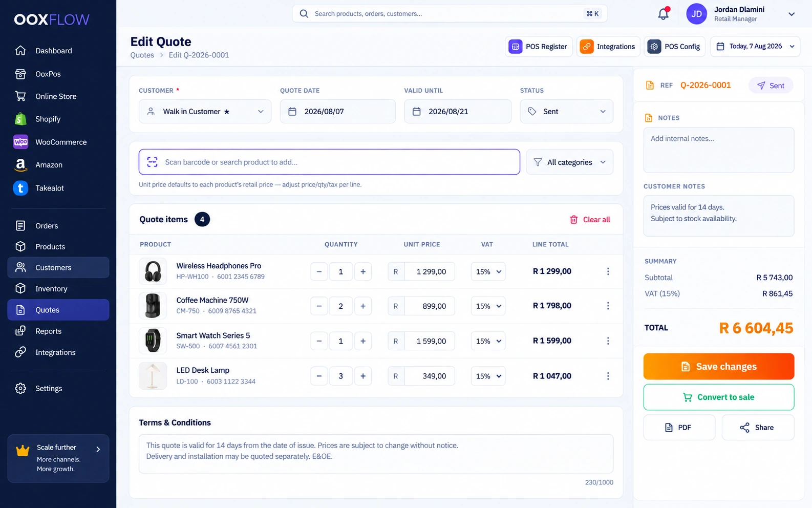Open VAT dropdown for LED Desk Lamp

coord(488,376)
